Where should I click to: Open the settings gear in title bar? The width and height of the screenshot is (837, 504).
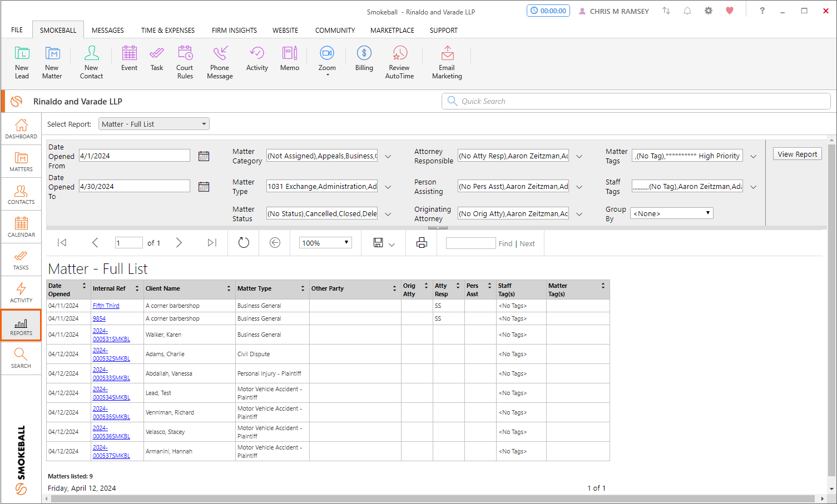coord(709,11)
